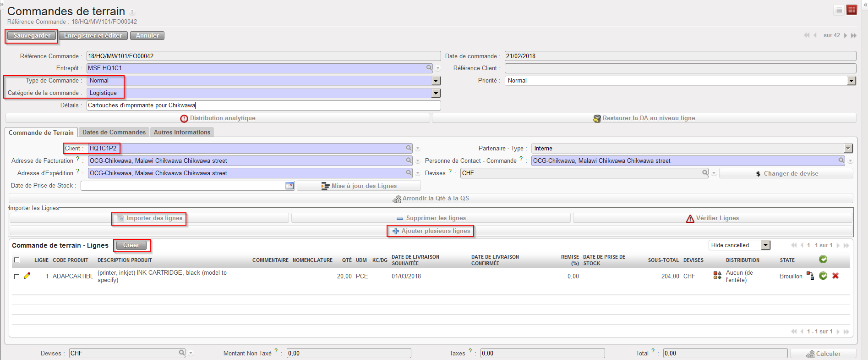
Task: Click the pencil edit icon on line 1
Action: [x=27, y=276]
